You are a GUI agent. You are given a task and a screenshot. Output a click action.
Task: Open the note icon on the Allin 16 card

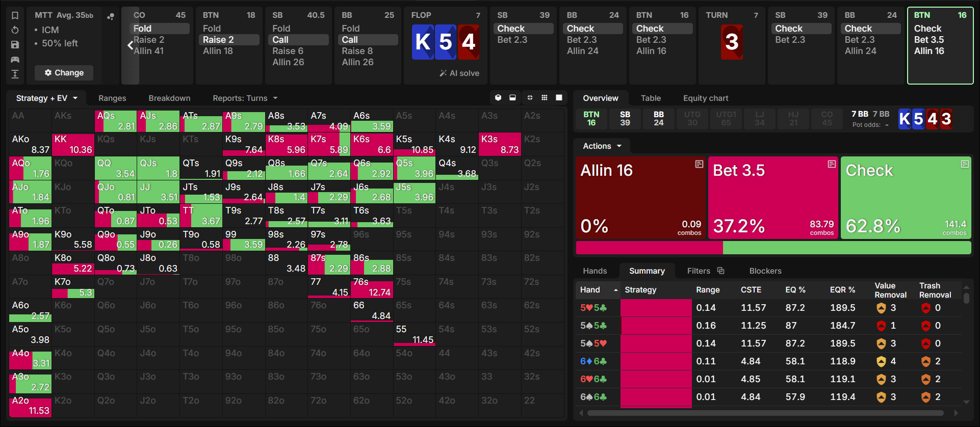pyautogui.click(x=699, y=164)
